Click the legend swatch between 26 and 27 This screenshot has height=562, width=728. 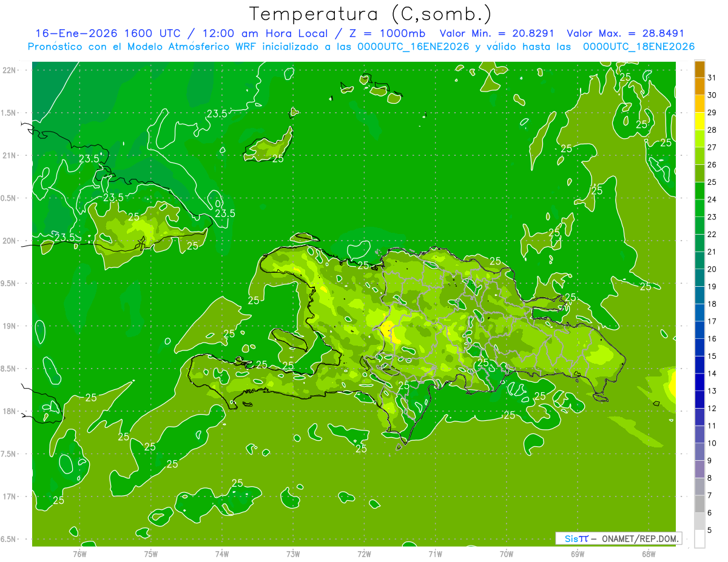click(699, 156)
